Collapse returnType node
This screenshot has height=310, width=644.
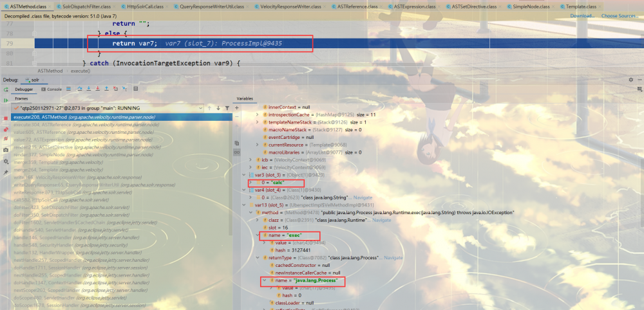(x=258, y=257)
